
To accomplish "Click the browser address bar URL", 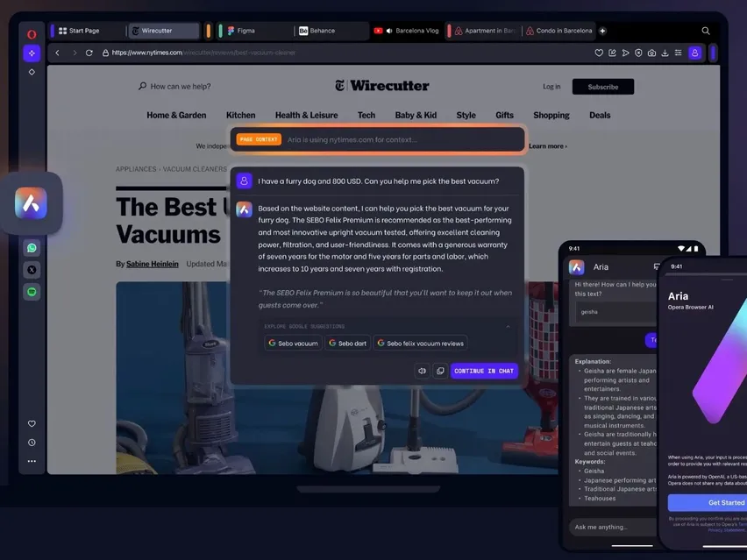I will pyautogui.click(x=203, y=53).
